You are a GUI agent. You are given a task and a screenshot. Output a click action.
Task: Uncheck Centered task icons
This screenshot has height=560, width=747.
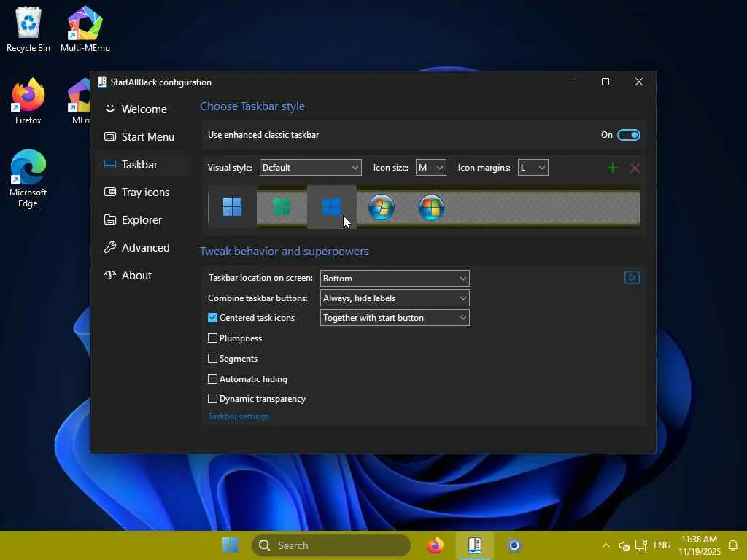[212, 318]
